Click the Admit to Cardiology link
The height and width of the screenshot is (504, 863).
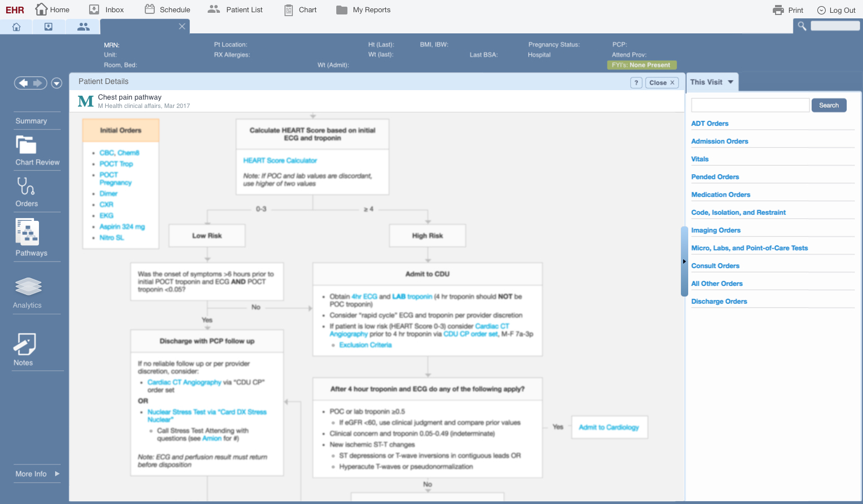point(609,427)
